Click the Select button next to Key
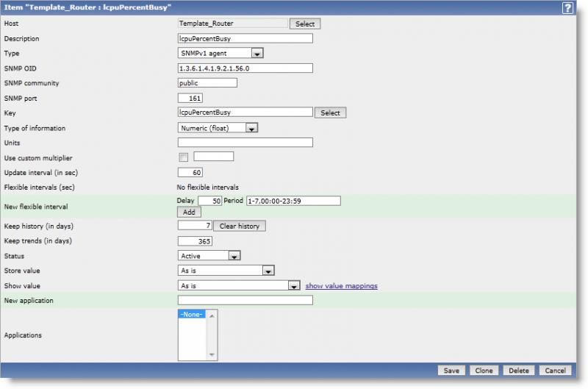588x389 pixels. coord(330,113)
